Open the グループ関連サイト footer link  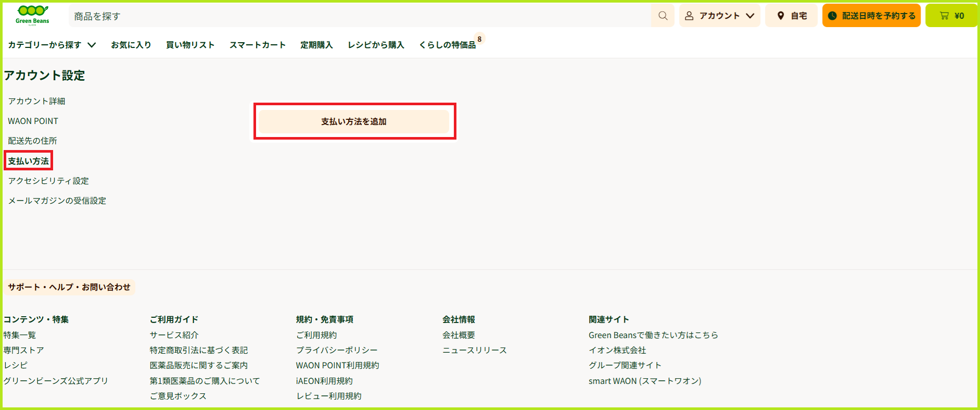point(625,365)
